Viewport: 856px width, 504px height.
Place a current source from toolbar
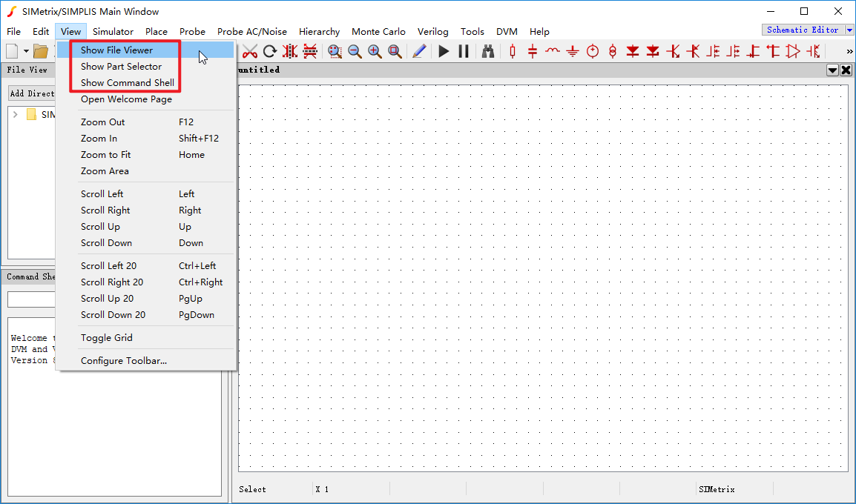[x=613, y=51]
